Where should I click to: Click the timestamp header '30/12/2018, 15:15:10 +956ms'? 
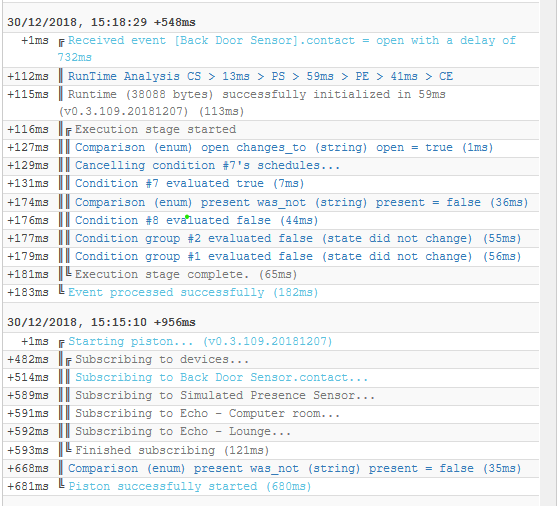pos(101,322)
